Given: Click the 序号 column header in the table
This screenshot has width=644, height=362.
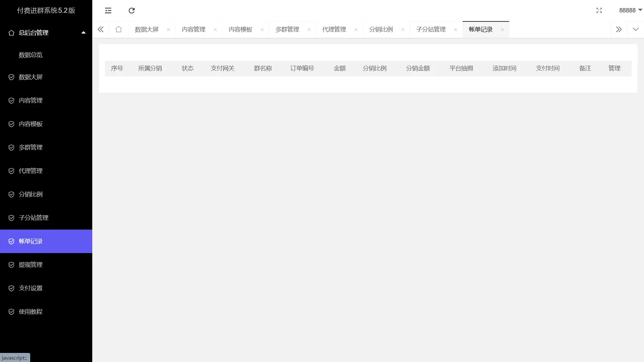Looking at the screenshot, I should (117, 68).
